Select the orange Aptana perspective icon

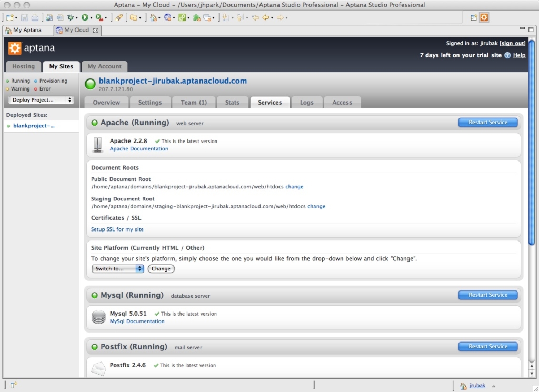coord(484,17)
